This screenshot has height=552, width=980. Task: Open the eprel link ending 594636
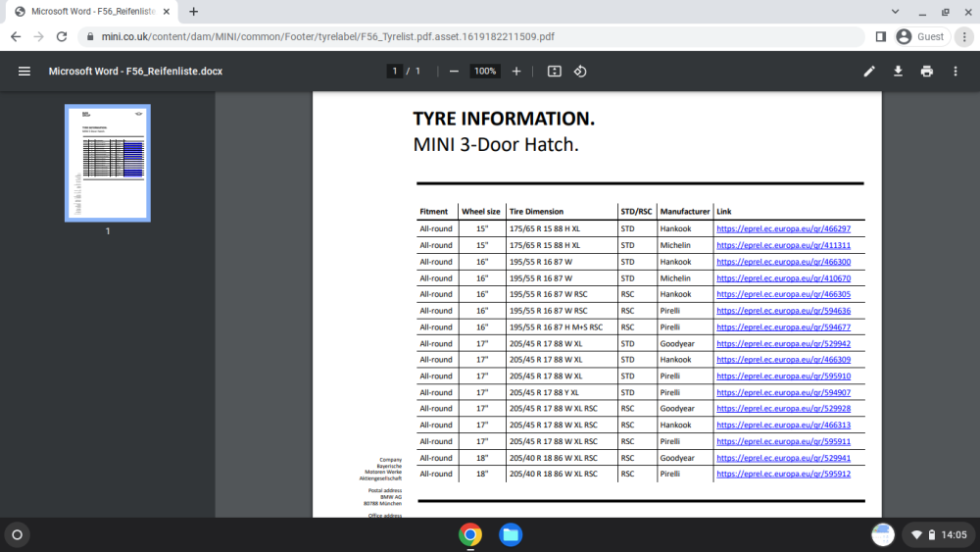pyautogui.click(x=783, y=311)
